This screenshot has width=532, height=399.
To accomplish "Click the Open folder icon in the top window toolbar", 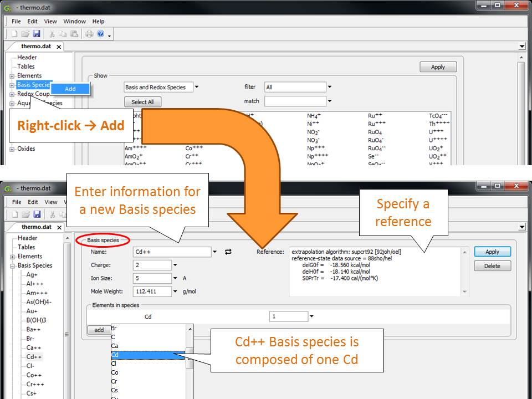I will click(x=25, y=34).
